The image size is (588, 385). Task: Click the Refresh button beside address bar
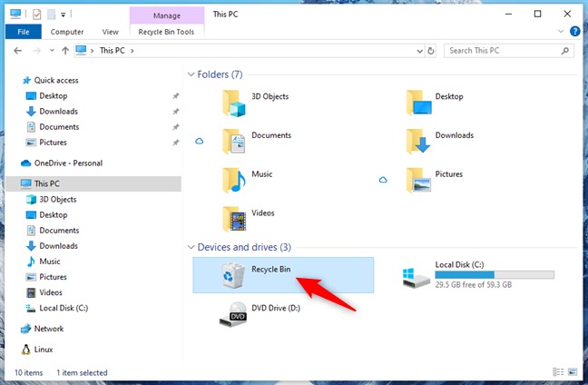430,51
